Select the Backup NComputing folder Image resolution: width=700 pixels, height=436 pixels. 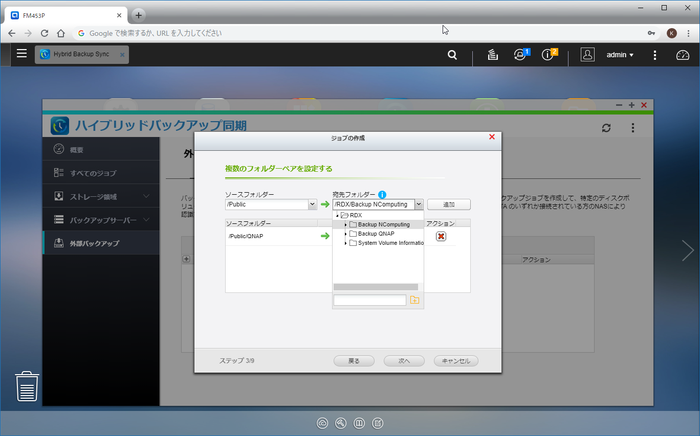click(383, 224)
